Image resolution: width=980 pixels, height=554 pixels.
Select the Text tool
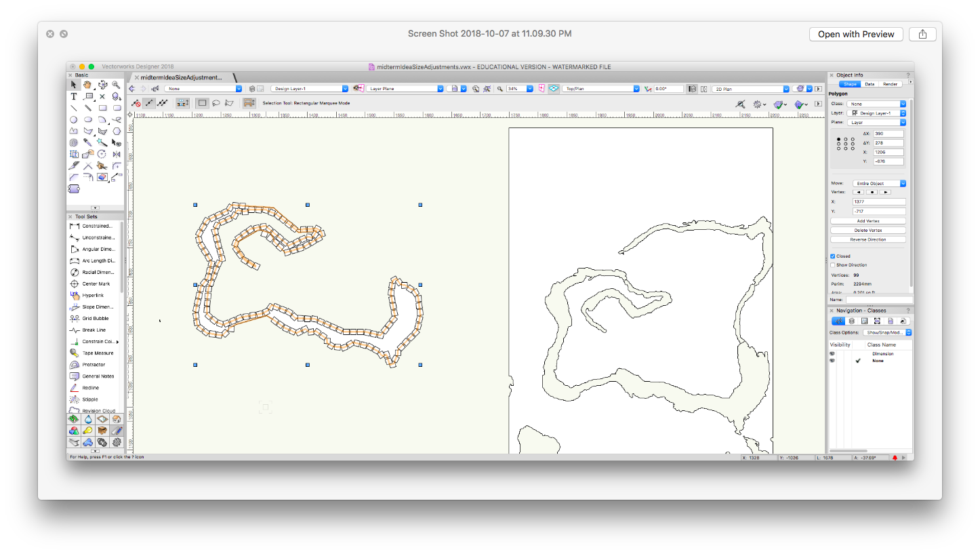[74, 96]
